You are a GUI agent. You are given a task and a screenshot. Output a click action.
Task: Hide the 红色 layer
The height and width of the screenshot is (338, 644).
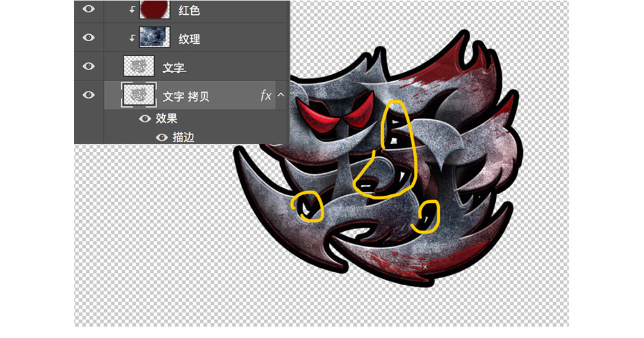pos(88,8)
